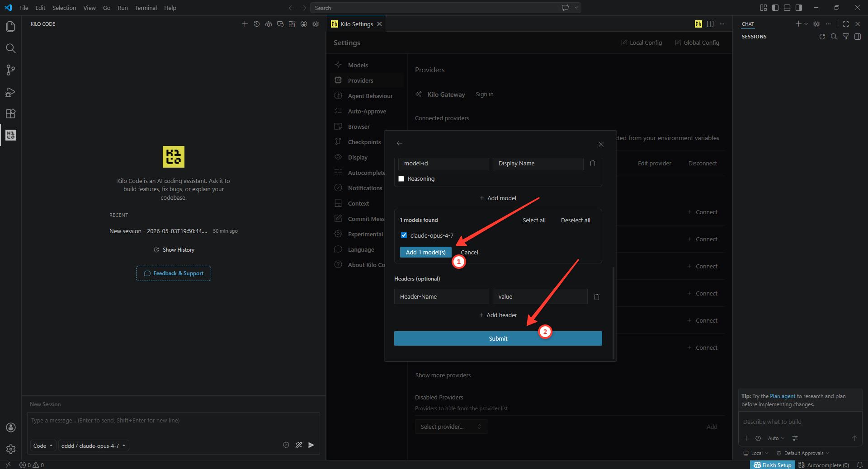
Task: Open the Explorer view in the activity bar
Action: click(10, 27)
